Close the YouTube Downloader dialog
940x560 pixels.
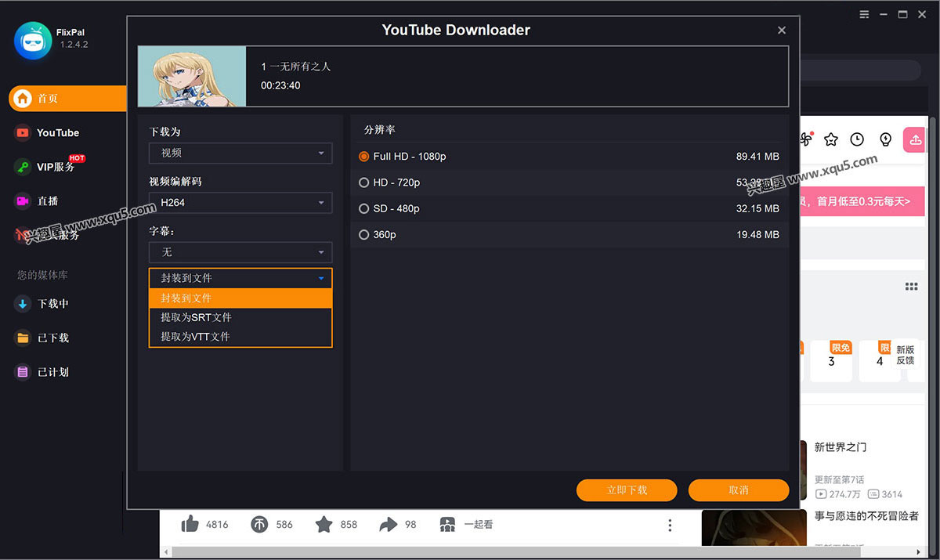(782, 31)
